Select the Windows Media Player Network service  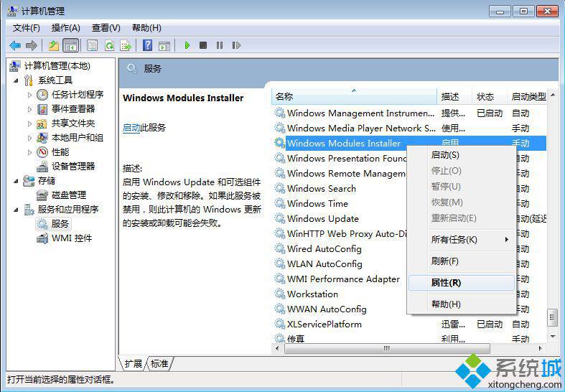409,129
